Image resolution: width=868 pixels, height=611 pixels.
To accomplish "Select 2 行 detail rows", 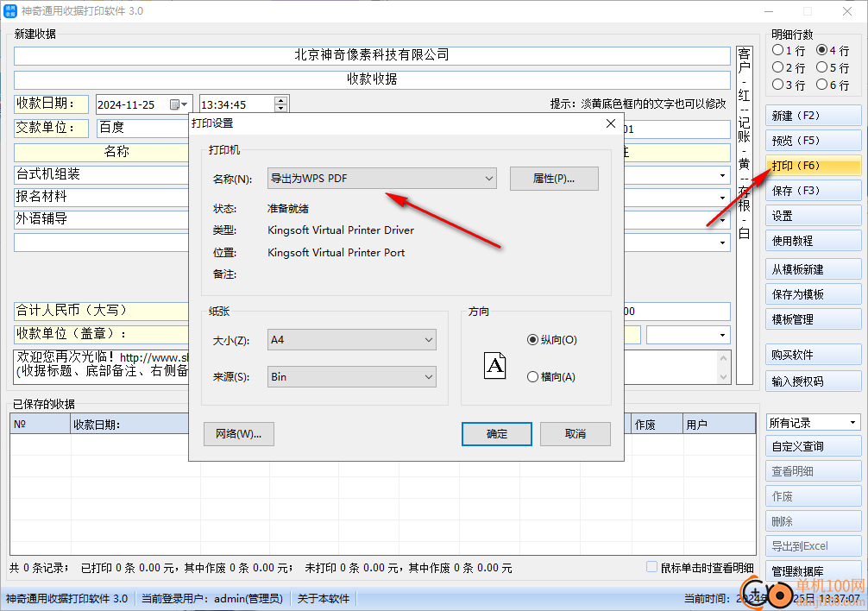I will pyautogui.click(x=777, y=67).
